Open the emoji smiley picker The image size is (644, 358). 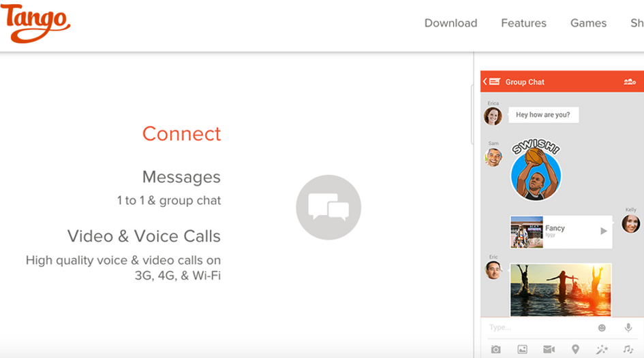point(602,327)
